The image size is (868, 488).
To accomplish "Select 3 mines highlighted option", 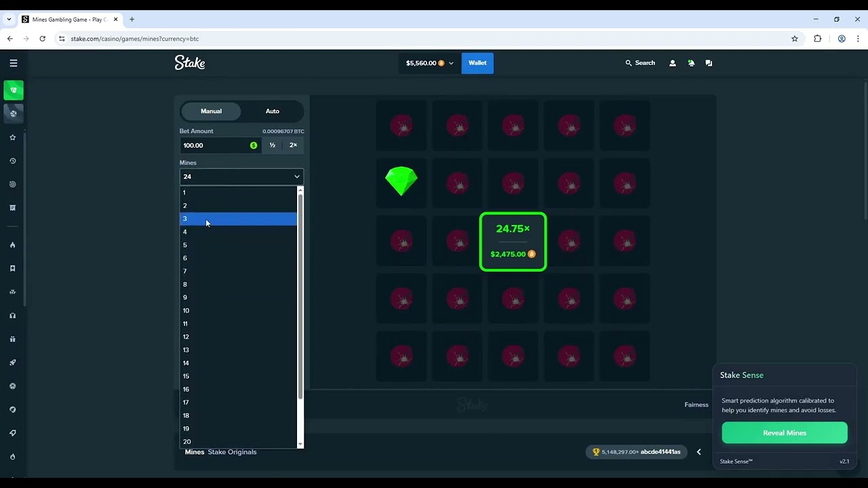I will pos(239,219).
